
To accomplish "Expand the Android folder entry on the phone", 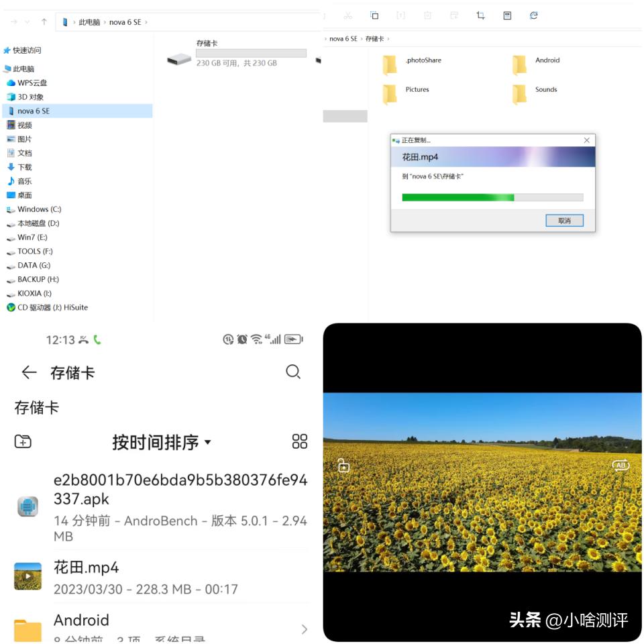I will [x=304, y=629].
